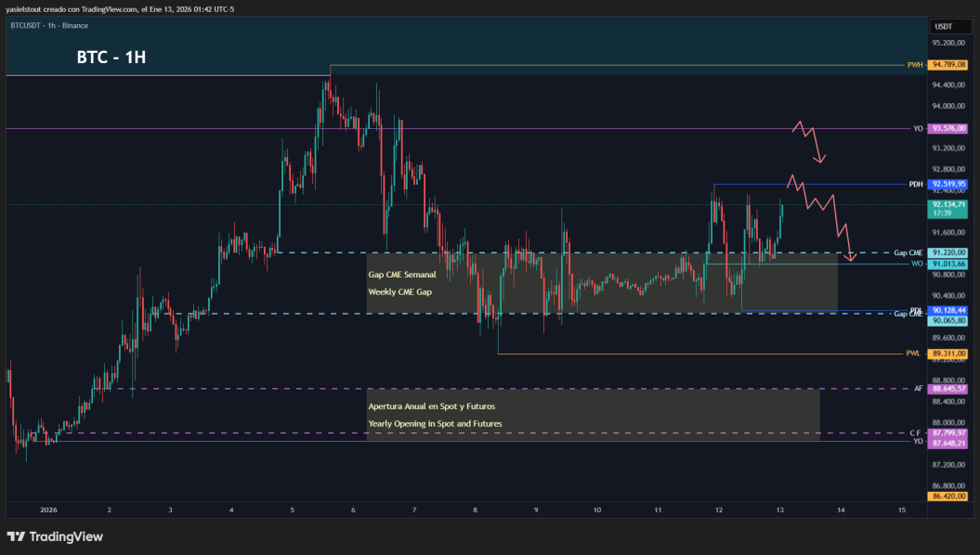This screenshot has height=555, width=980.
Task: Click the PWL 89.311,00 orange price label
Action: 948,354
